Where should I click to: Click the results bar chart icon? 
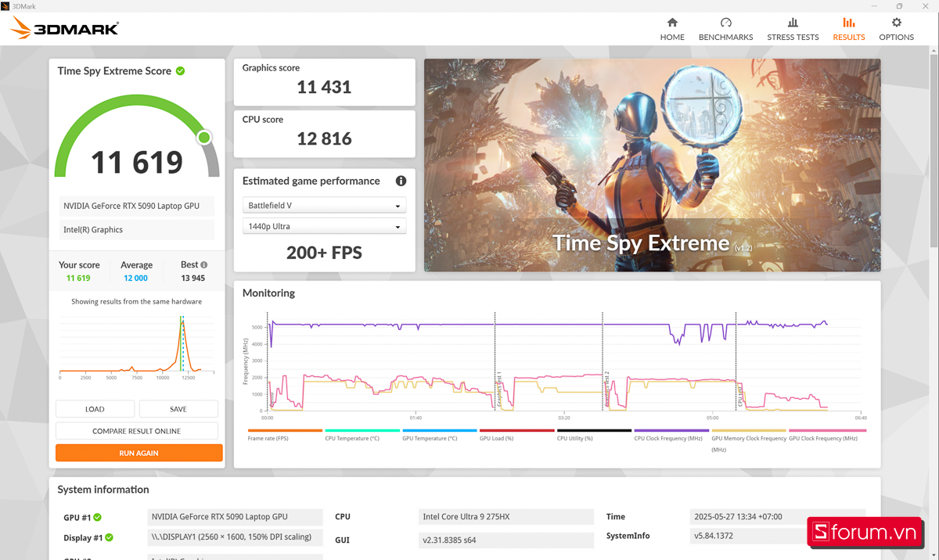[849, 23]
